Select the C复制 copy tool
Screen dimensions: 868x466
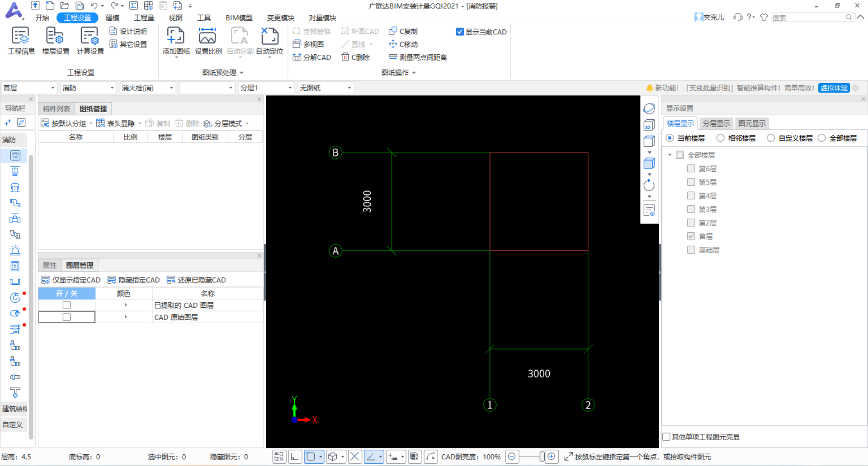point(403,31)
